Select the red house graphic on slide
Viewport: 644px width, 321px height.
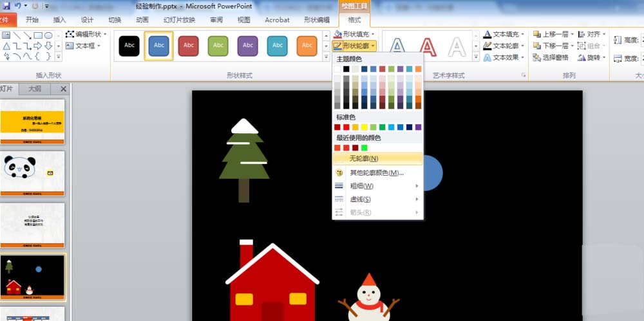pyautogui.click(x=272, y=280)
